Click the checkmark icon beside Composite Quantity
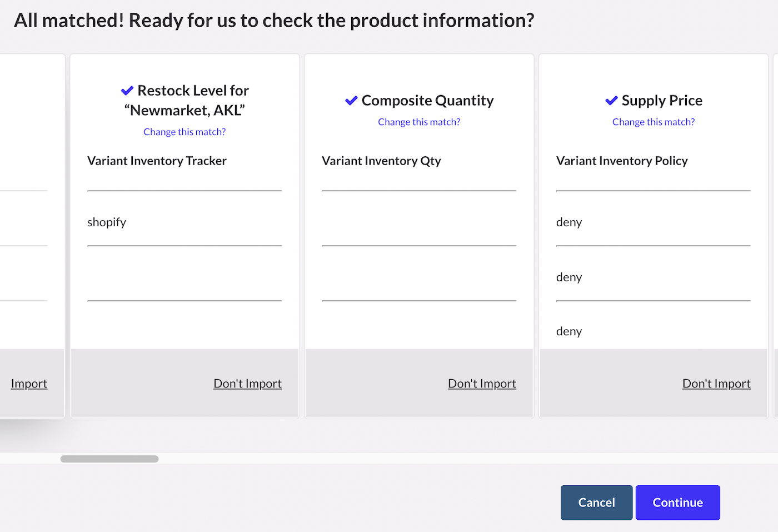Viewport: 778px width, 532px height. (351, 101)
